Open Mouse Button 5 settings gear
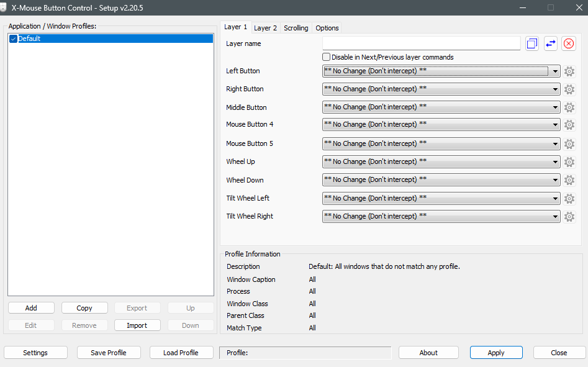This screenshot has width=588, height=367. tap(569, 143)
